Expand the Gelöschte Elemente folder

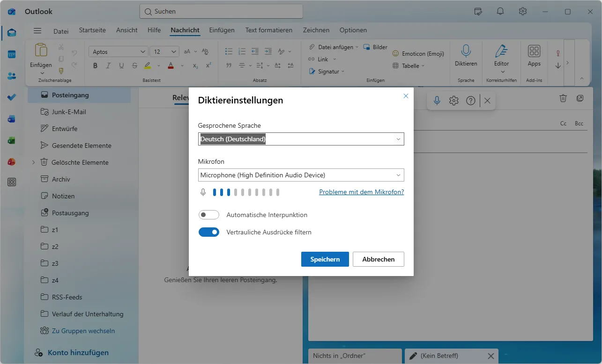pos(33,162)
